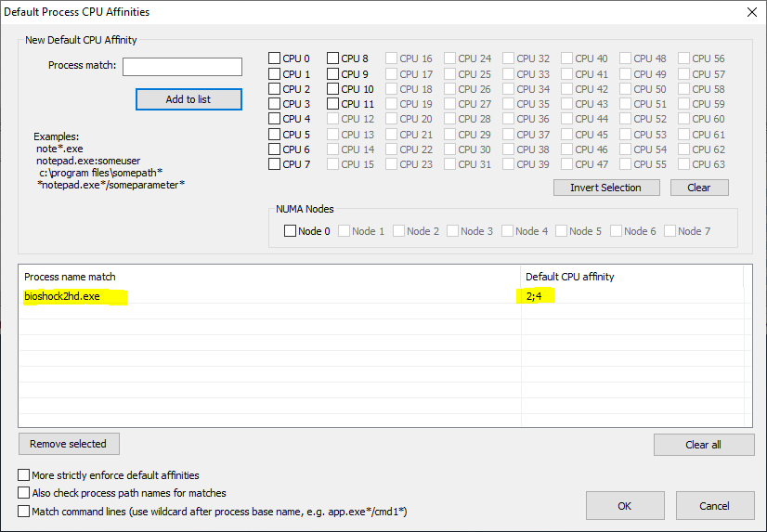Viewport: 767px width, 532px height.
Task: Enable More strictly enforce default affinities
Action: [x=24, y=475]
